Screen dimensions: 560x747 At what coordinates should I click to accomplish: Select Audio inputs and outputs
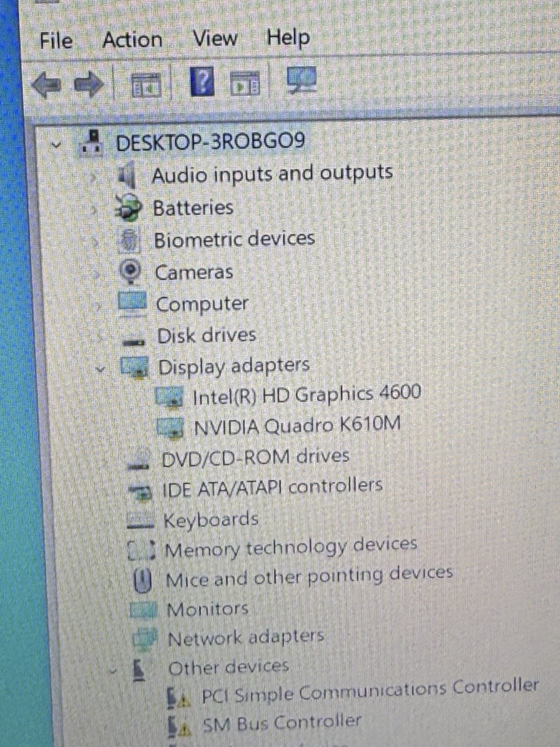pos(273,174)
